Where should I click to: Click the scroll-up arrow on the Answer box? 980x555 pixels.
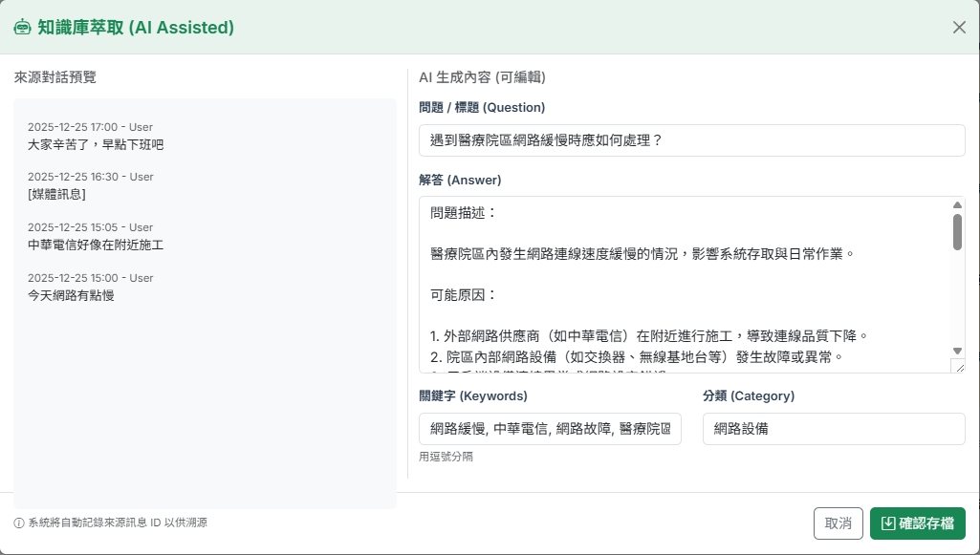(957, 204)
